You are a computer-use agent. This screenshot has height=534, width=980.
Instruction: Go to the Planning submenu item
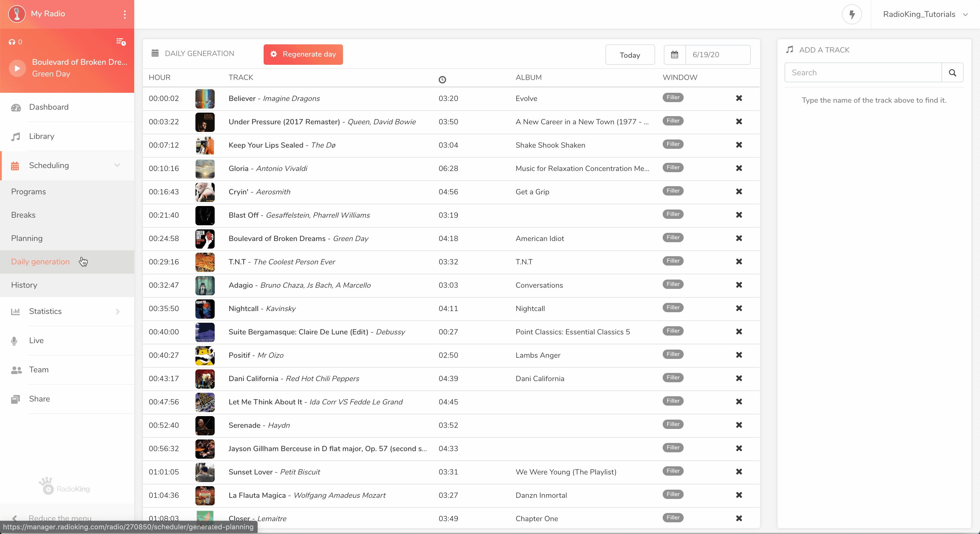tap(27, 238)
